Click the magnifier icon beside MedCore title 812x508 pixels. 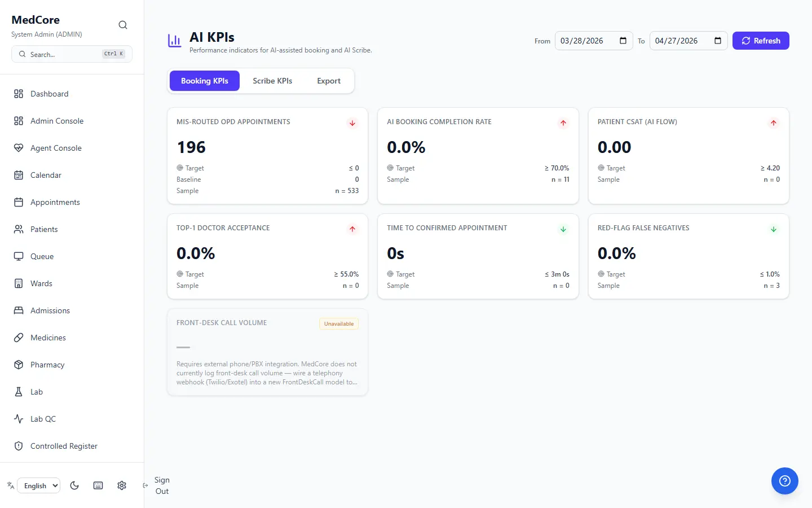pyautogui.click(x=123, y=25)
